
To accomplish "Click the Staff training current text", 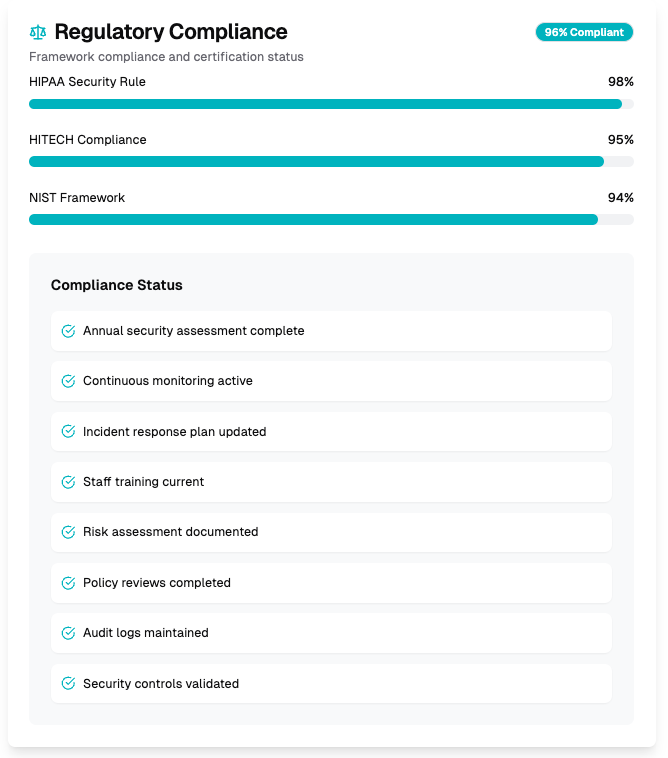I will [x=143, y=482].
